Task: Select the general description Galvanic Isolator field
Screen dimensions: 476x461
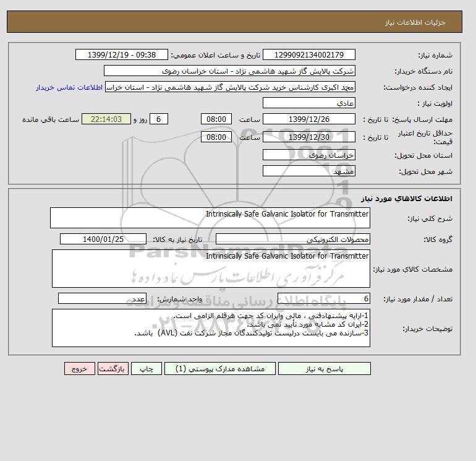Action: (210, 218)
